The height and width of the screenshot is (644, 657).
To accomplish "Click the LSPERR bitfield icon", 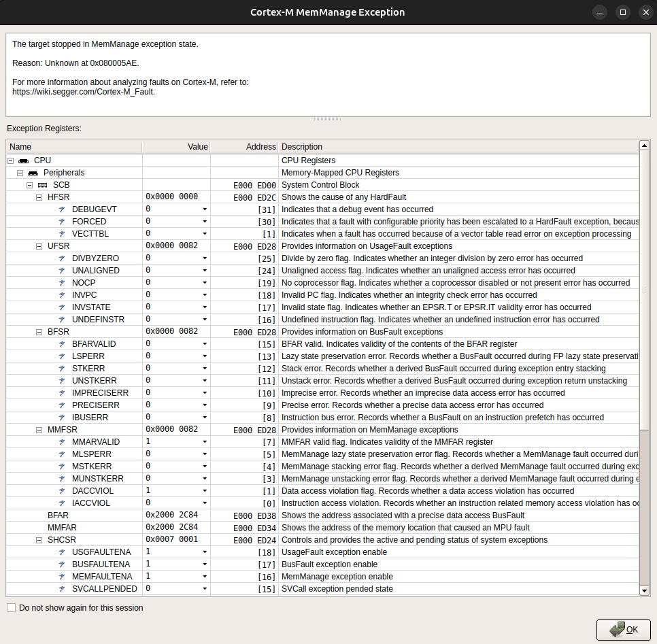I will click(62, 356).
